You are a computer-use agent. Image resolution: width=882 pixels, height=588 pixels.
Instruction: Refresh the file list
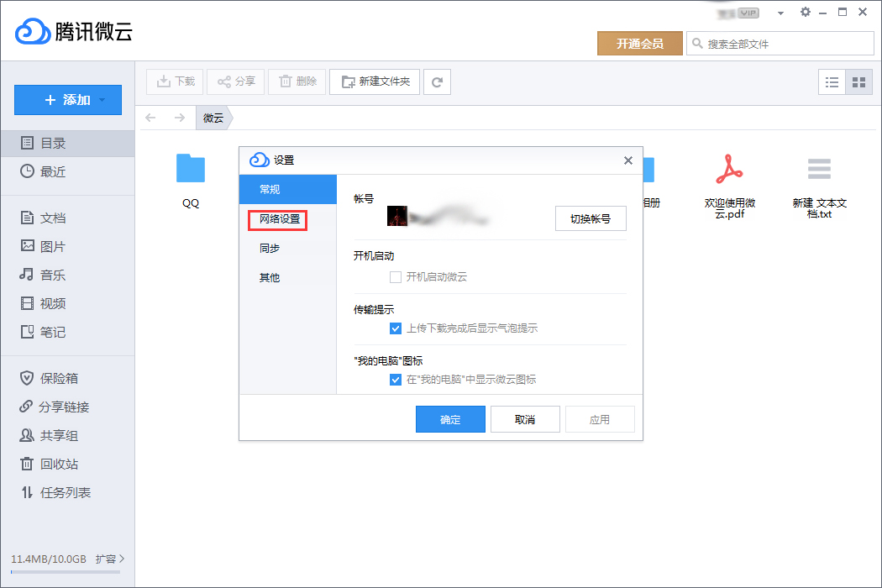437,81
